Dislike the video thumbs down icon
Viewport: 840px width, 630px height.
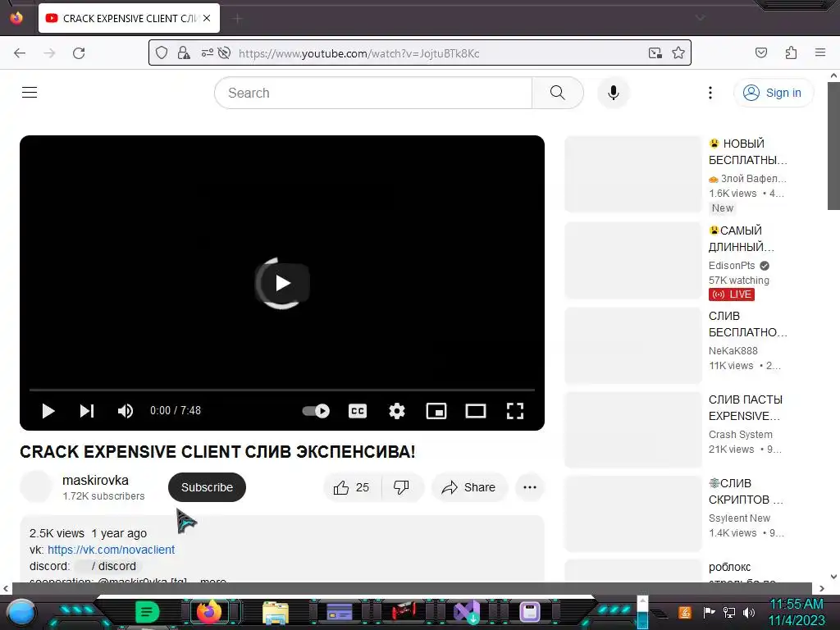pos(401,487)
